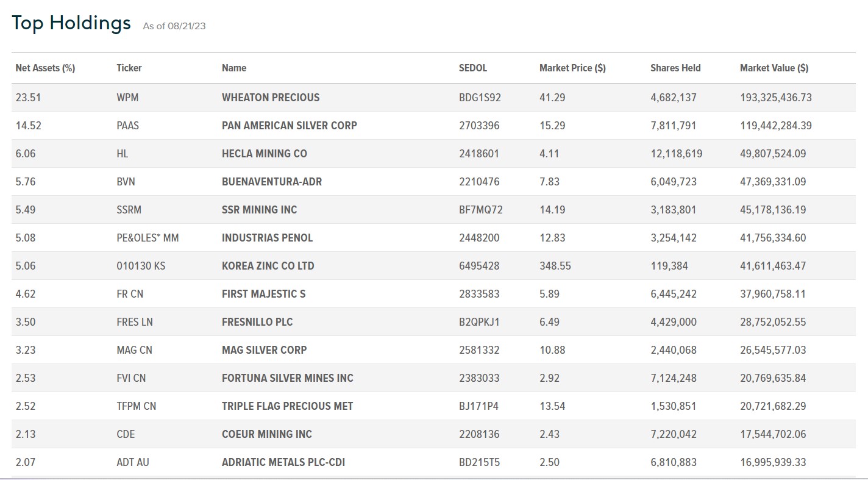Click SEDOL code BD215T5

pos(479,462)
